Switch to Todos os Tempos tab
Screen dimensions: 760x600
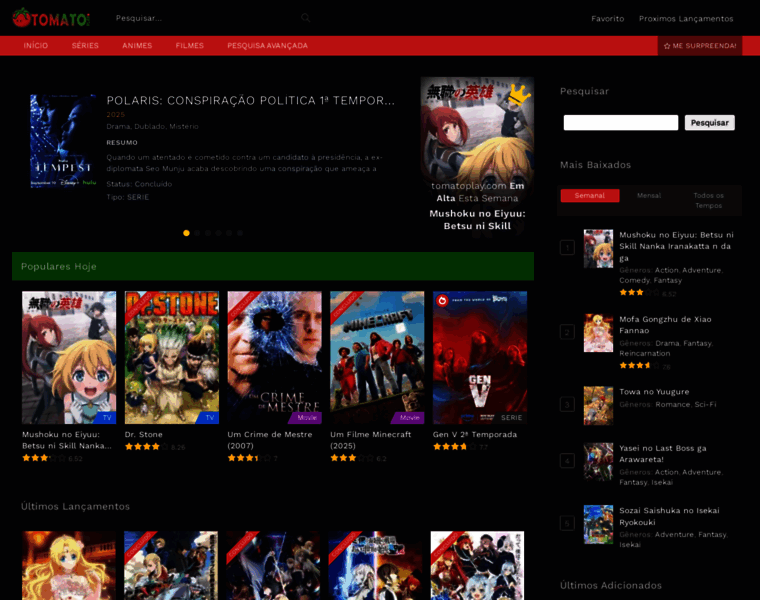click(709, 201)
